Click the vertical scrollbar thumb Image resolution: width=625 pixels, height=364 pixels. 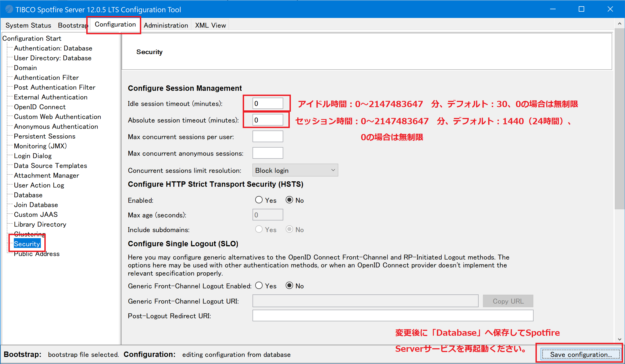coord(620,119)
